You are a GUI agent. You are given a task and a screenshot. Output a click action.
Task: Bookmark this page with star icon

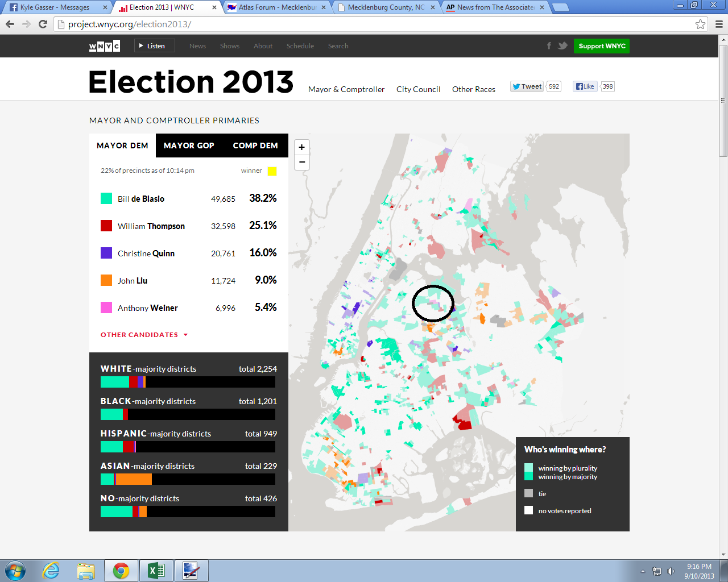click(700, 24)
